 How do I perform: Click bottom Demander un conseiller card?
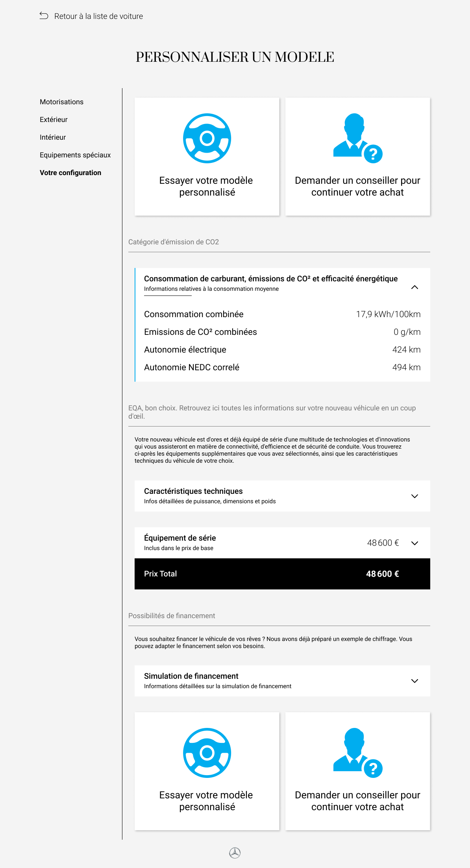(x=358, y=771)
